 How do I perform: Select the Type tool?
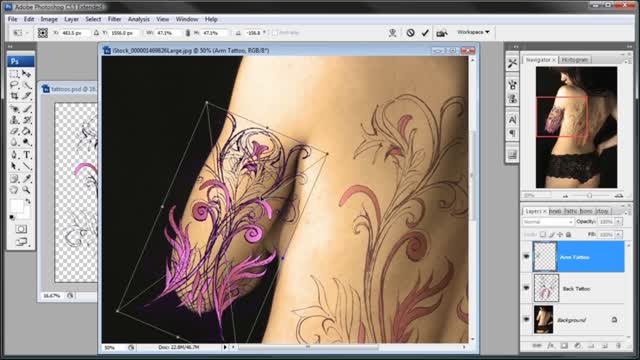[x=27, y=155]
